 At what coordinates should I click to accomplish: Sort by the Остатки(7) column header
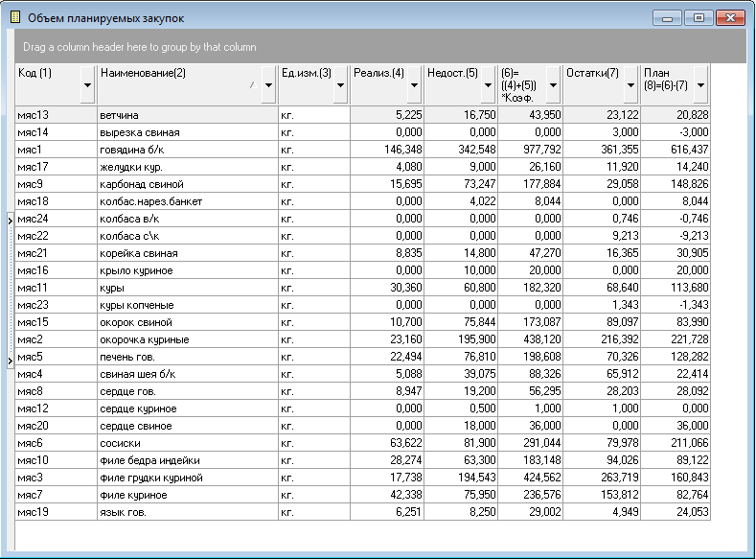(594, 73)
